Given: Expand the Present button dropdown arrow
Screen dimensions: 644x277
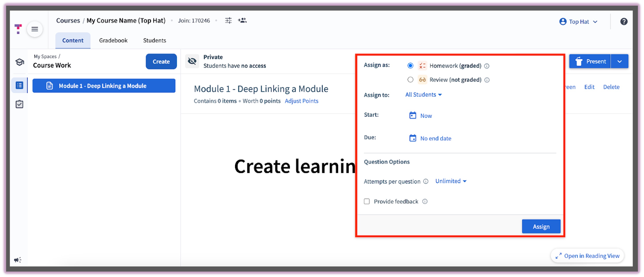Looking at the screenshot, I should (x=619, y=61).
